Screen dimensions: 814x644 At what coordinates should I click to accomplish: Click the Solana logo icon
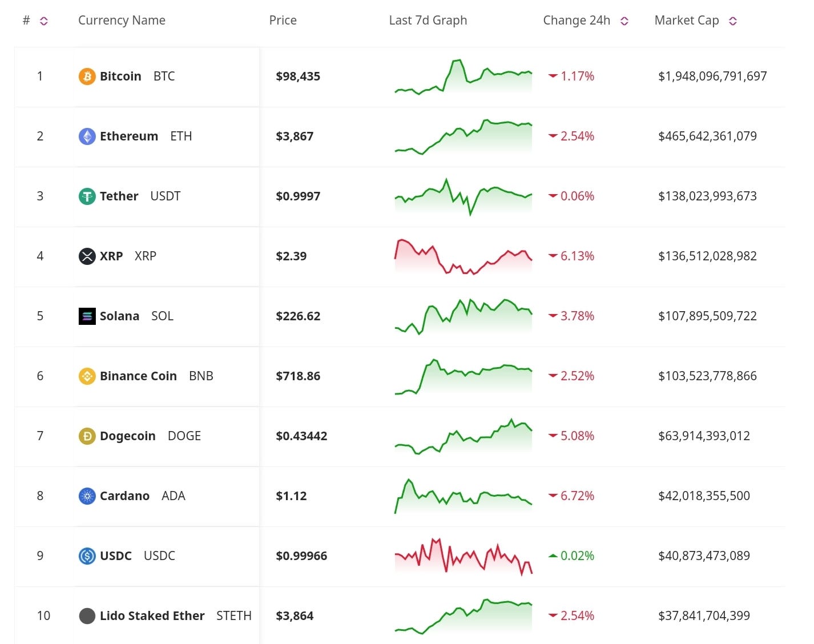click(87, 316)
